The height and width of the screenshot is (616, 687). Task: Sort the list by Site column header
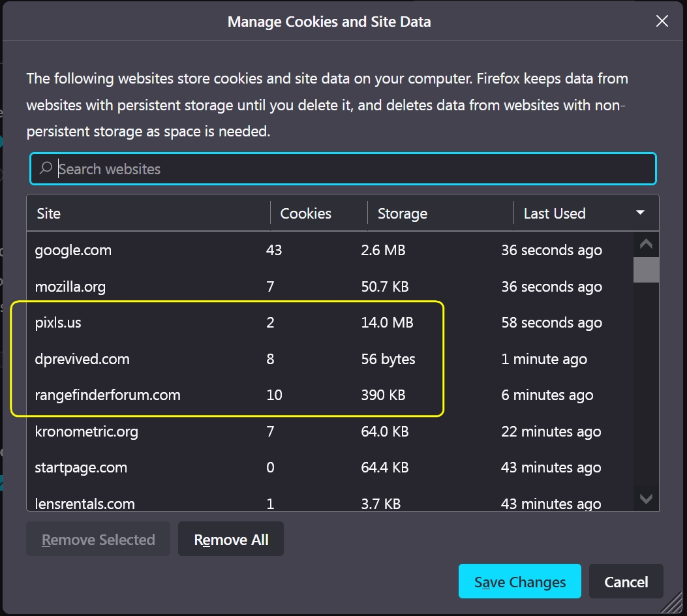[148, 213]
